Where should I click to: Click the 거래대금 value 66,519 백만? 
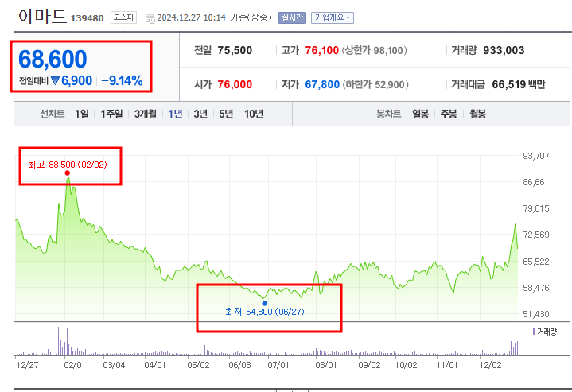[519, 84]
